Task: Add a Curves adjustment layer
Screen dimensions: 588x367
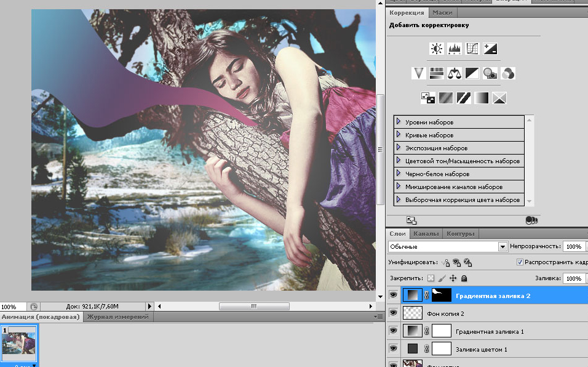Action: [472, 49]
